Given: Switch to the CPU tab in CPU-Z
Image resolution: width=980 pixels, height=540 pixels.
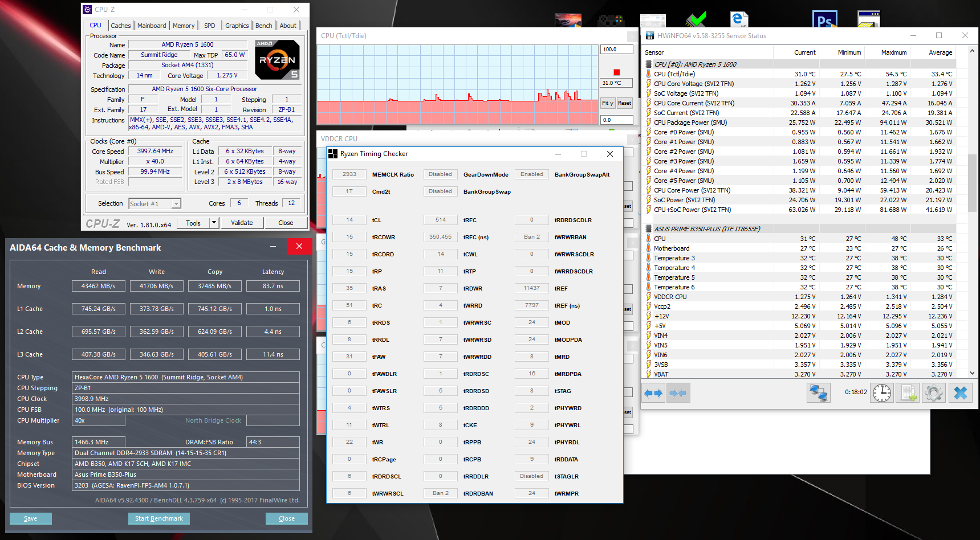Looking at the screenshot, I should pos(95,25).
